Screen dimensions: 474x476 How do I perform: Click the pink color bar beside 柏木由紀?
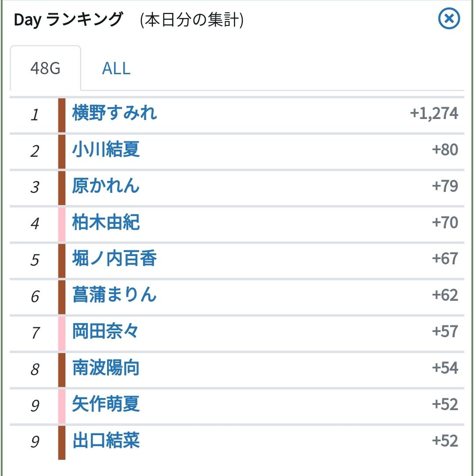point(62,223)
